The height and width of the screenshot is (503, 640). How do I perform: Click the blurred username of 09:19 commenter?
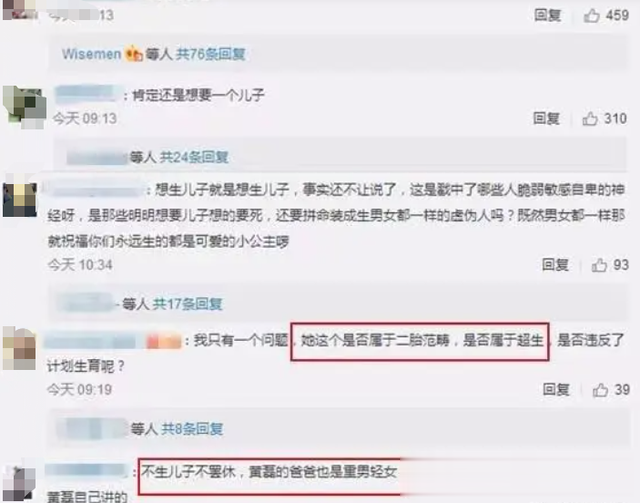point(112,341)
